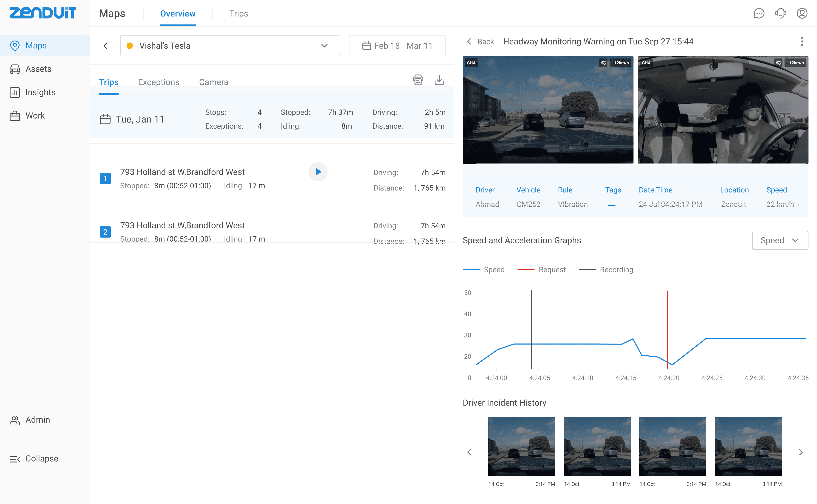817x504 pixels.
Task: Open Assets from the sidebar
Action: [x=38, y=69]
